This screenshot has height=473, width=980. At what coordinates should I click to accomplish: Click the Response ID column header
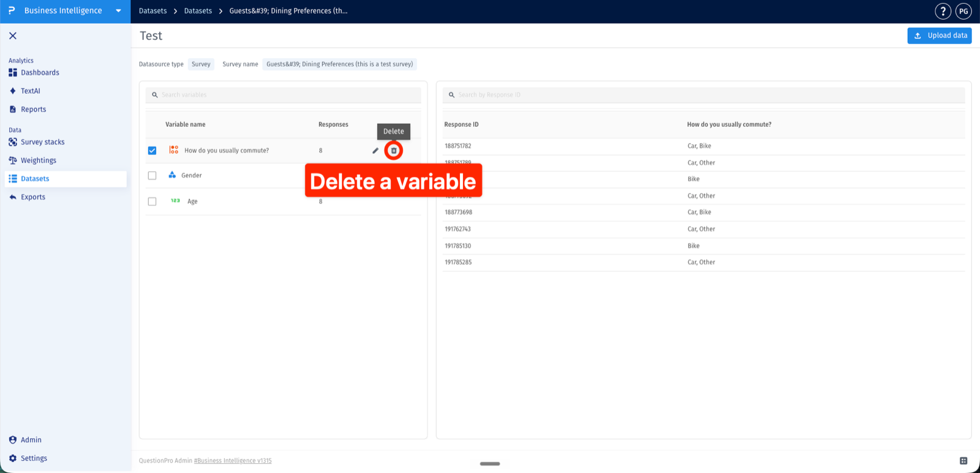461,124
